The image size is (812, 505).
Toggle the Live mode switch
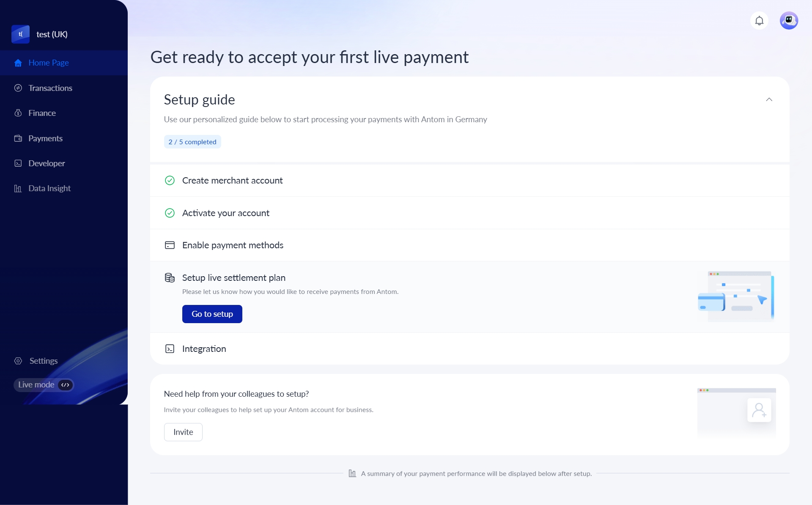click(x=65, y=385)
